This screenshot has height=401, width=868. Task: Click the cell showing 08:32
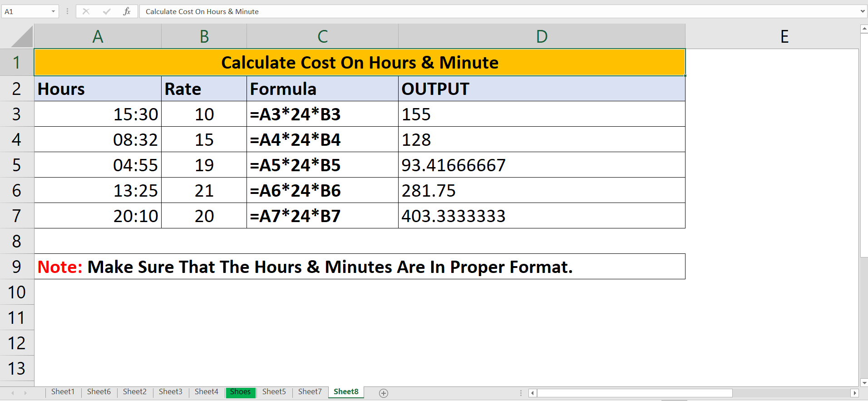pyautogui.click(x=98, y=139)
